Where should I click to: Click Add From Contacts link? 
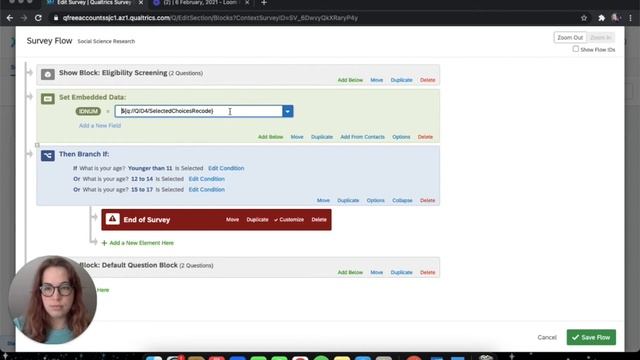point(362,137)
